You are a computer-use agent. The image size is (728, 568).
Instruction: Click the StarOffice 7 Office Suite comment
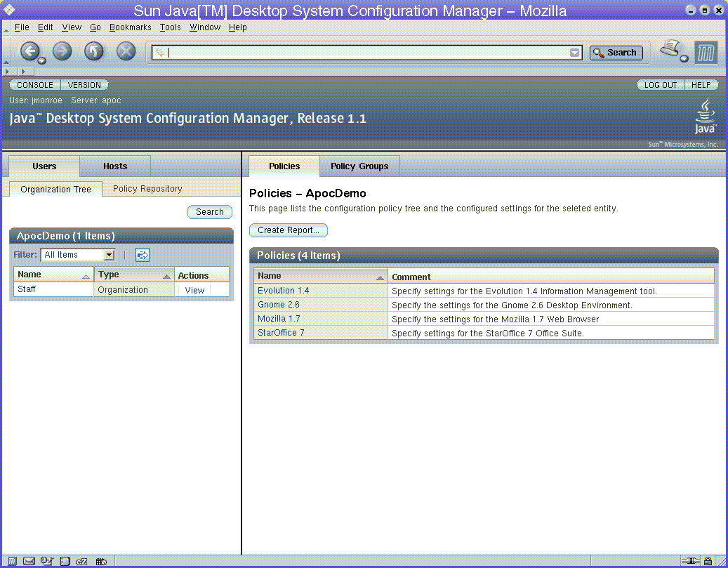488,333
